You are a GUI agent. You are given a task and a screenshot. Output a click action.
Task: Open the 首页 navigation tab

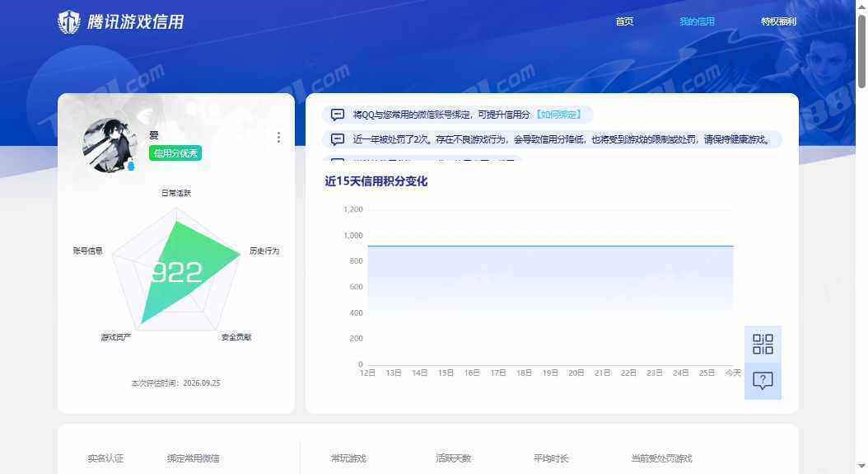click(x=624, y=21)
